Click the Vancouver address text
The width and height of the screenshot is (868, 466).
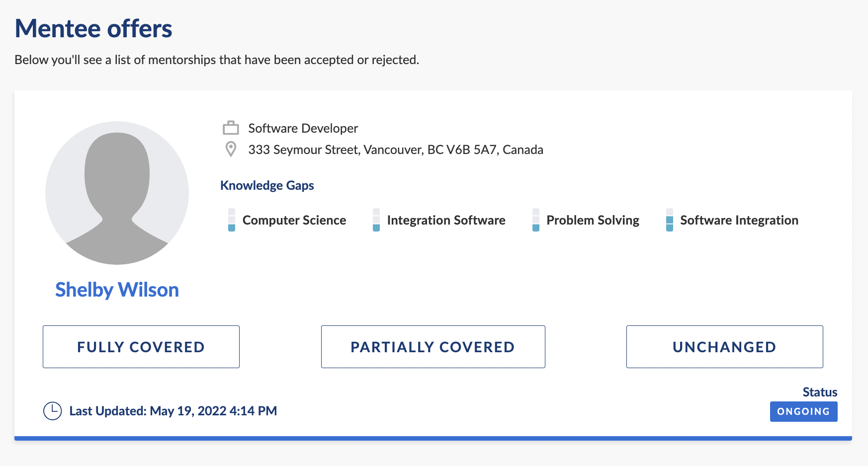[x=396, y=150]
